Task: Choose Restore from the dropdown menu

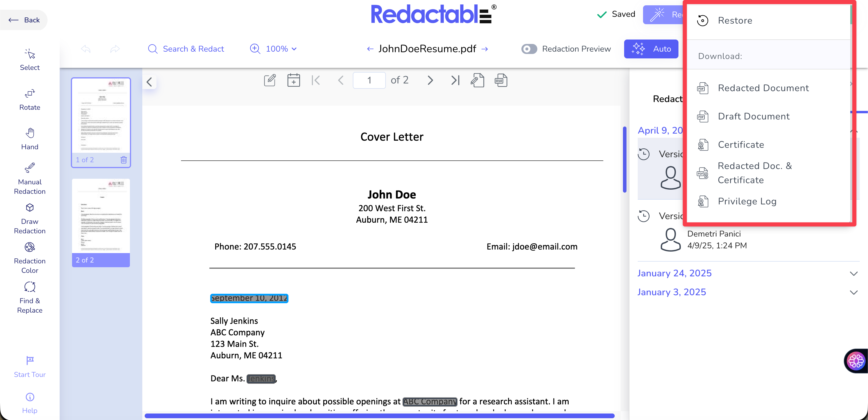Action: (x=769, y=21)
